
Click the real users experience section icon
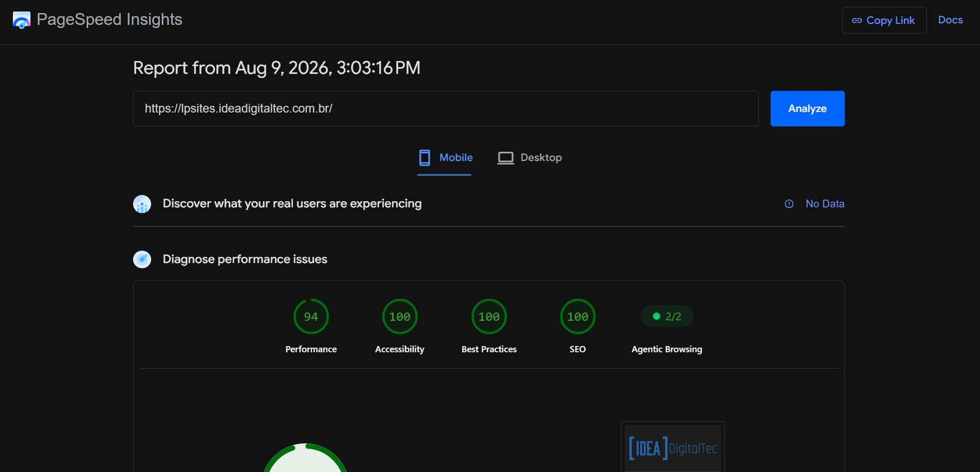point(142,204)
